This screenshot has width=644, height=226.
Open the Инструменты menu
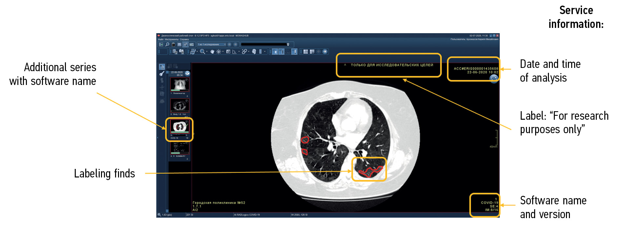[172, 39]
